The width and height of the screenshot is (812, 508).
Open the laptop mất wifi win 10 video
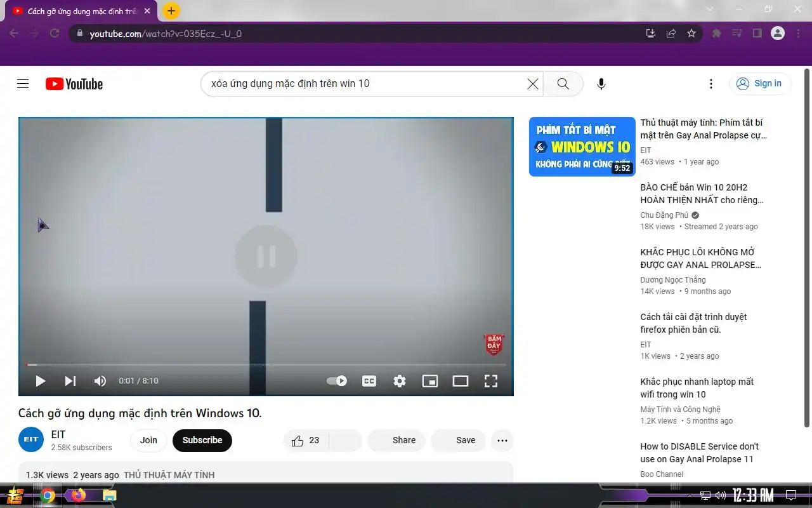point(697,388)
